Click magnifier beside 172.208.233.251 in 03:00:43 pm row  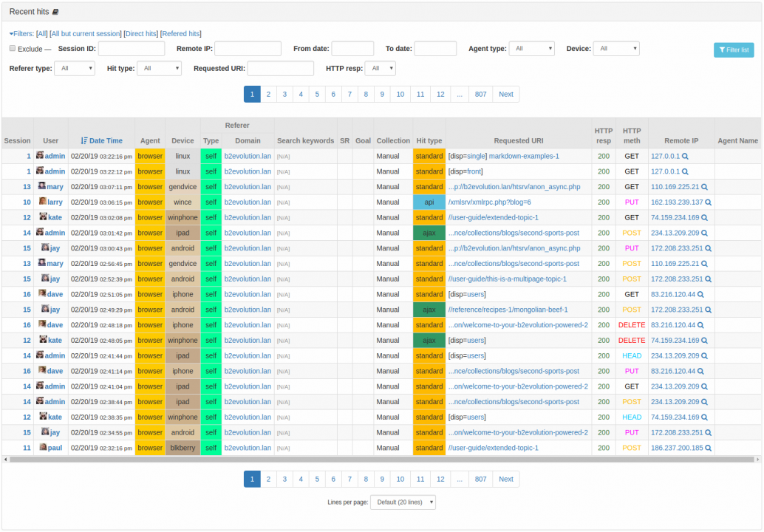[709, 248]
